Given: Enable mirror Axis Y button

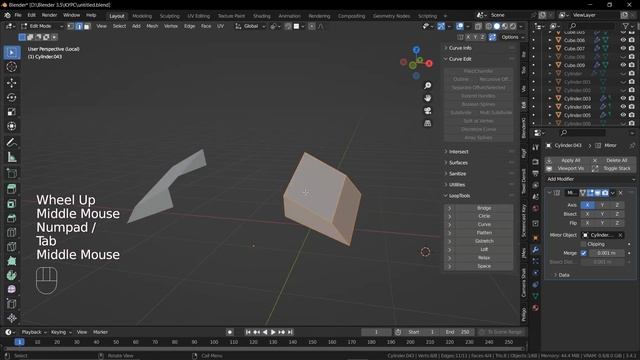Looking at the screenshot, I should (x=602, y=205).
